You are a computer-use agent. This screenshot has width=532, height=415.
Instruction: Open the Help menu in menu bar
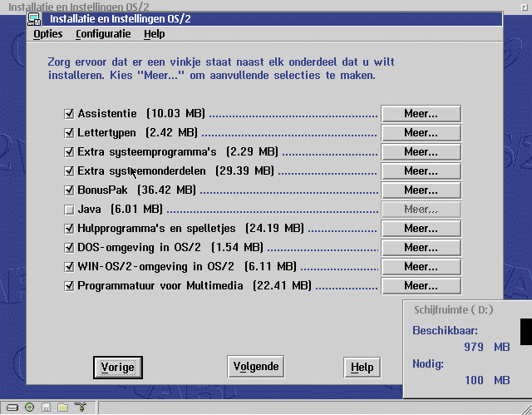click(x=155, y=34)
